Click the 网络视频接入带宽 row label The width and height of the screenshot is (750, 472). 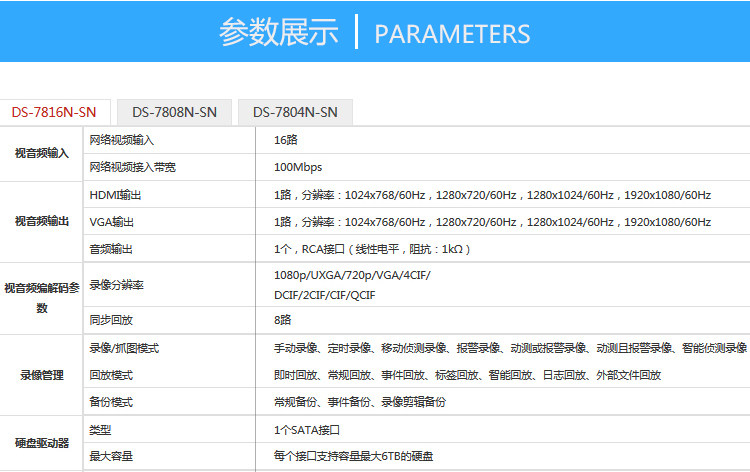point(132,167)
